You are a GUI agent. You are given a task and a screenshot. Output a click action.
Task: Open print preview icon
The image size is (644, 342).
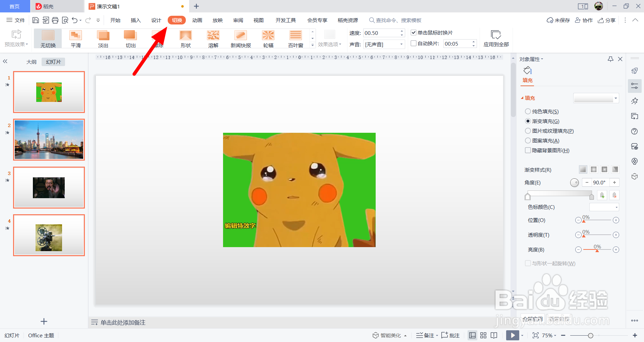[x=65, y=20]
